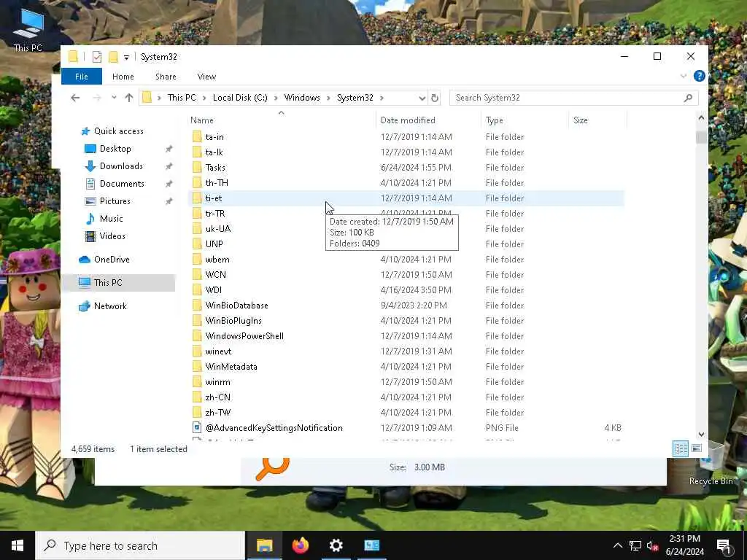
Task: Select the WinMetadata folder
Action: [x=231, y=366]
